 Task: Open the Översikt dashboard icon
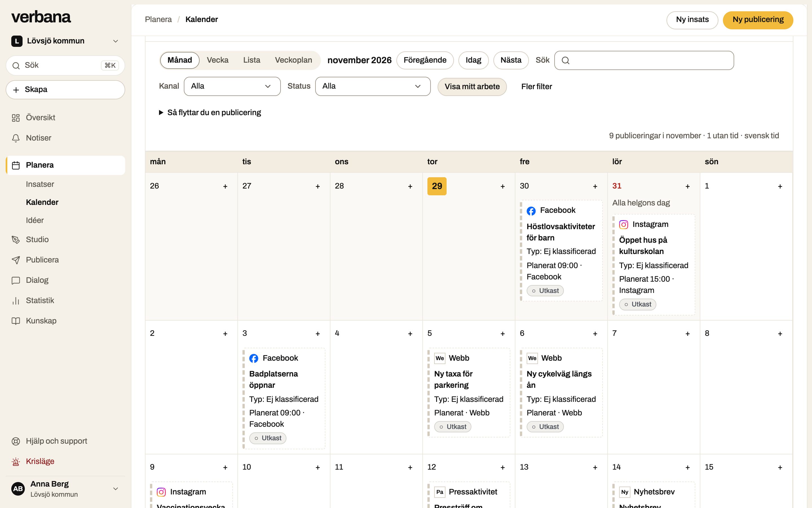coord(16,118)
